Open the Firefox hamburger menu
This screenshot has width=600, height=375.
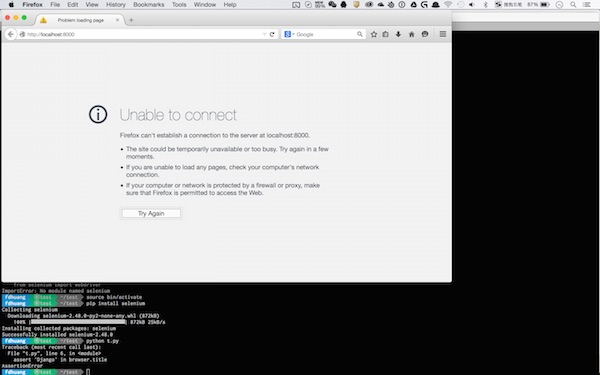[443, 34]
